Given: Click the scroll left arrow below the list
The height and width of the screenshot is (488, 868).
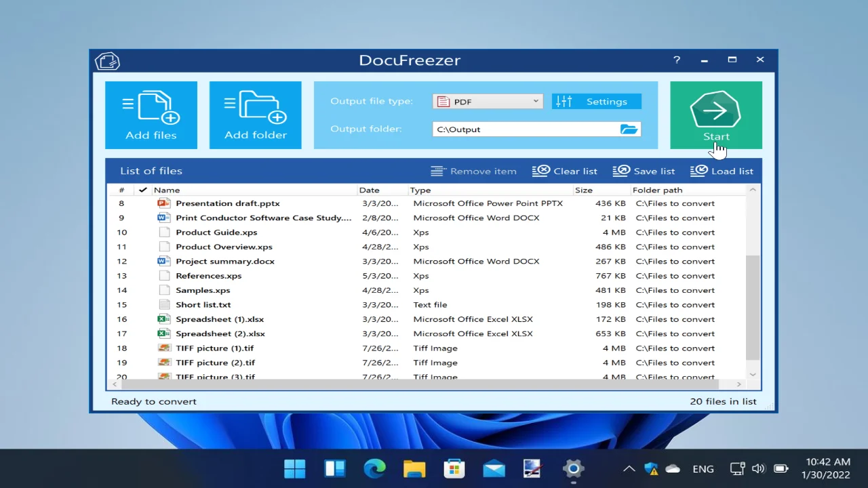Looking at the screenshot, I should [x=114, y=384].
